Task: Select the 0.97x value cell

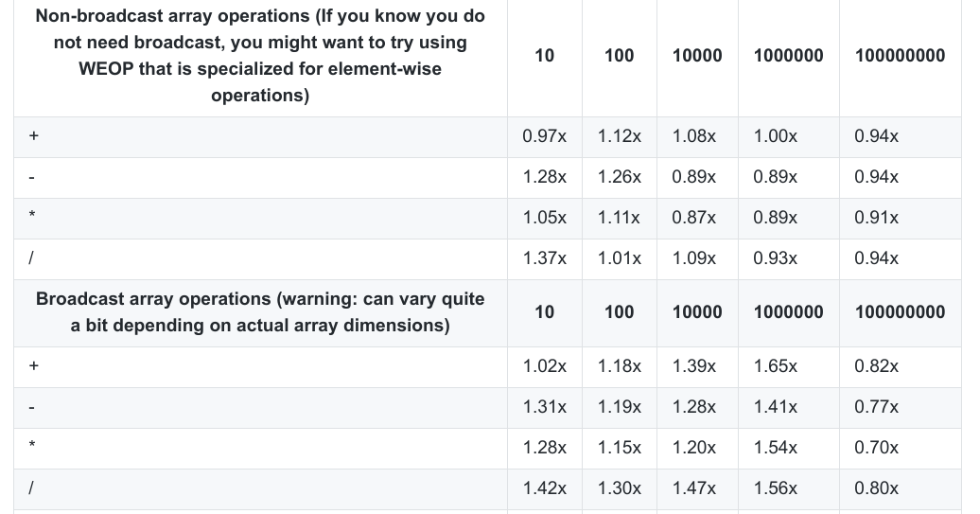Action: tap(545, 136)
